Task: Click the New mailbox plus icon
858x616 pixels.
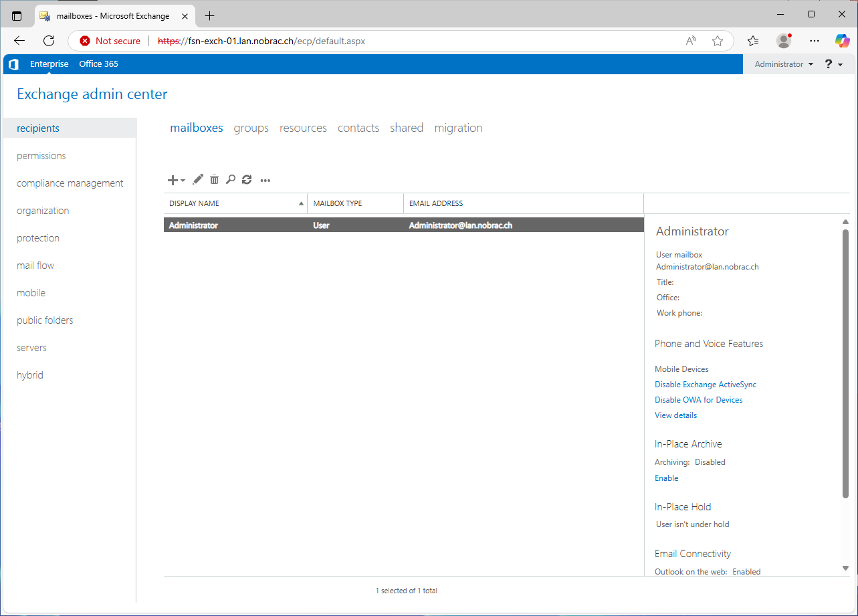Action: point(173,180)
